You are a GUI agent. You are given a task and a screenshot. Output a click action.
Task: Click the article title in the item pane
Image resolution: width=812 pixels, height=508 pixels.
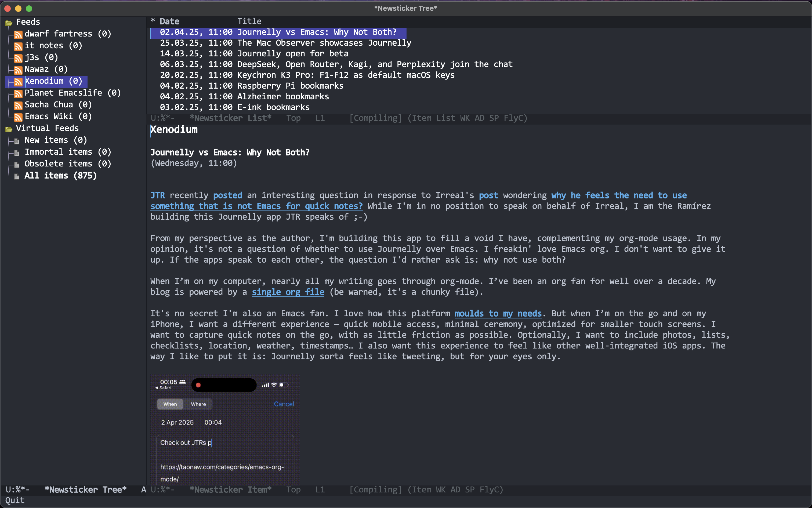pyautogui.click(x=230, y=153)
